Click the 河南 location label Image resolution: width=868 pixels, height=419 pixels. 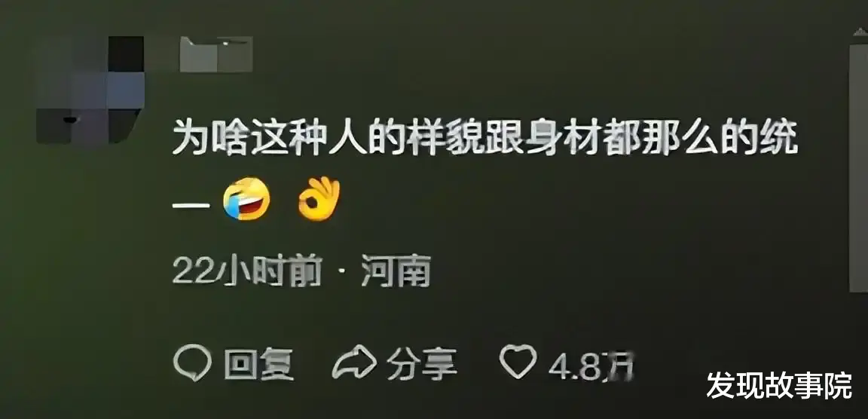[396, 272]
